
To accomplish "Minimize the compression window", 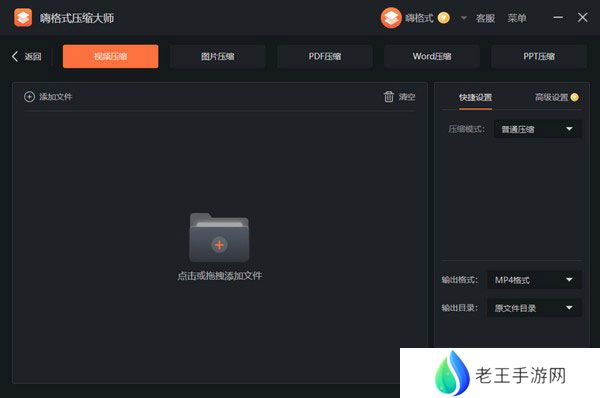I will coord(558,18).
